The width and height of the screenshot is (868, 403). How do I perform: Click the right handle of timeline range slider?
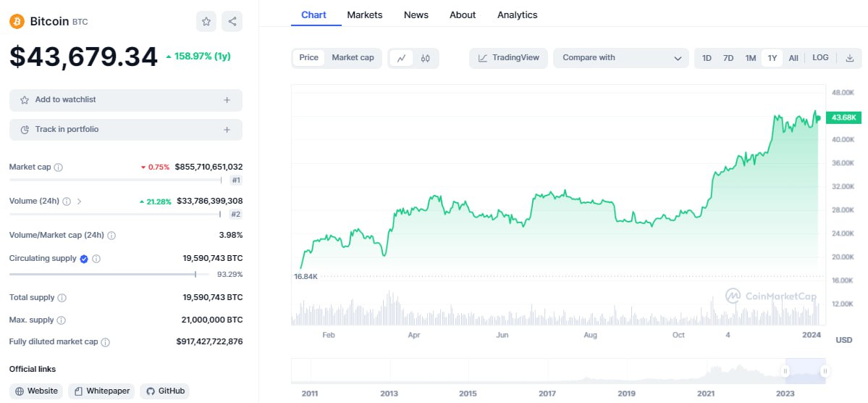825,371
